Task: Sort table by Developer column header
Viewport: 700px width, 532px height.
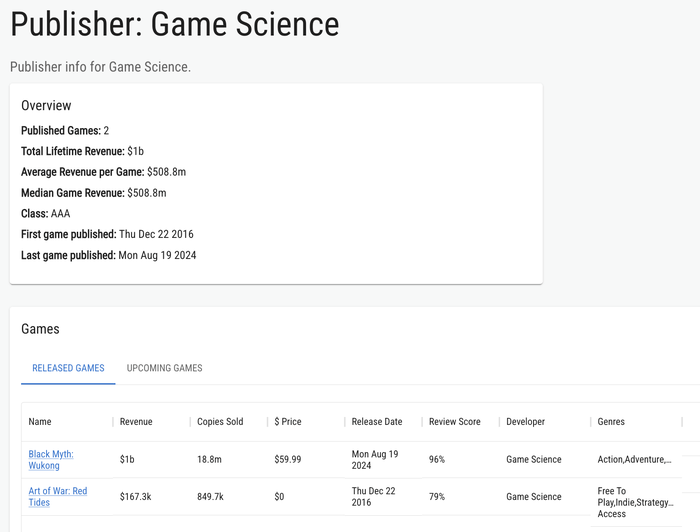Action: coord(525,421)
